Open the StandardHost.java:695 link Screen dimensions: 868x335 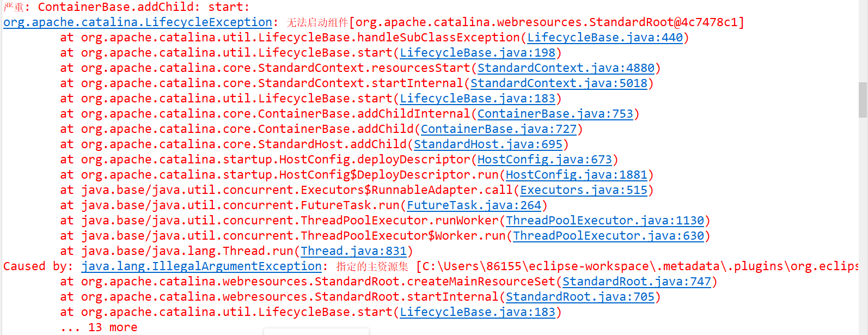point(488,144)
